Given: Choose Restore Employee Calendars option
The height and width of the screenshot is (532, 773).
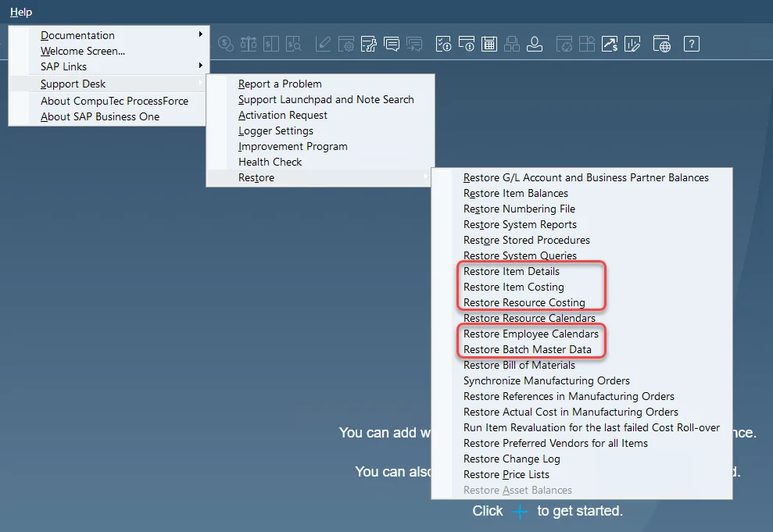Looking at the screenshot, I should (531, 334).
